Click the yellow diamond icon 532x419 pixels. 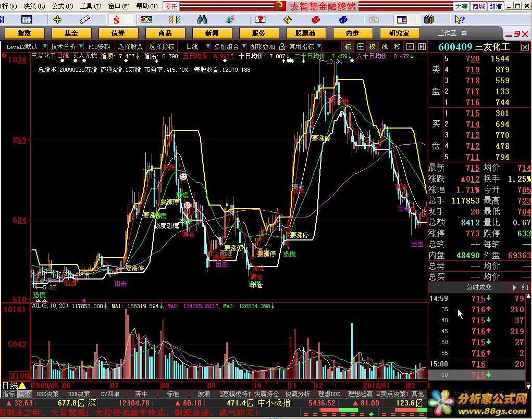[x=288, y=20]
